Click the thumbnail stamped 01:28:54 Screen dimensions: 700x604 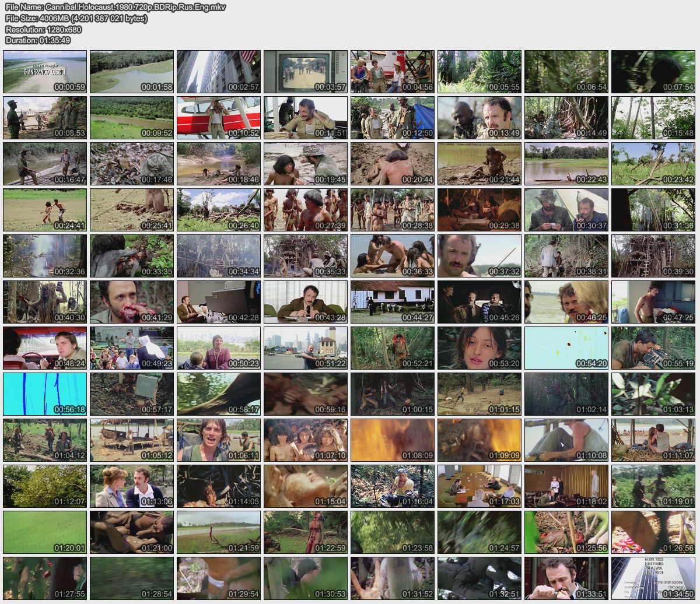tap(132, 578)
